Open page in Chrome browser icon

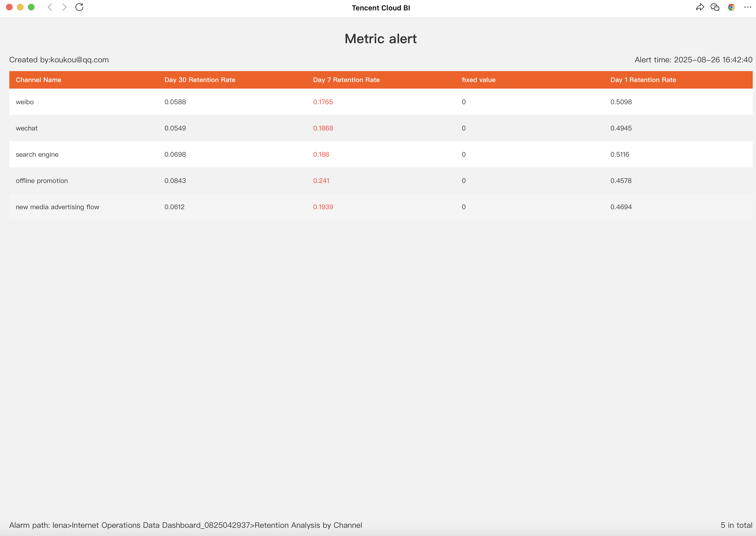(731, 7)
